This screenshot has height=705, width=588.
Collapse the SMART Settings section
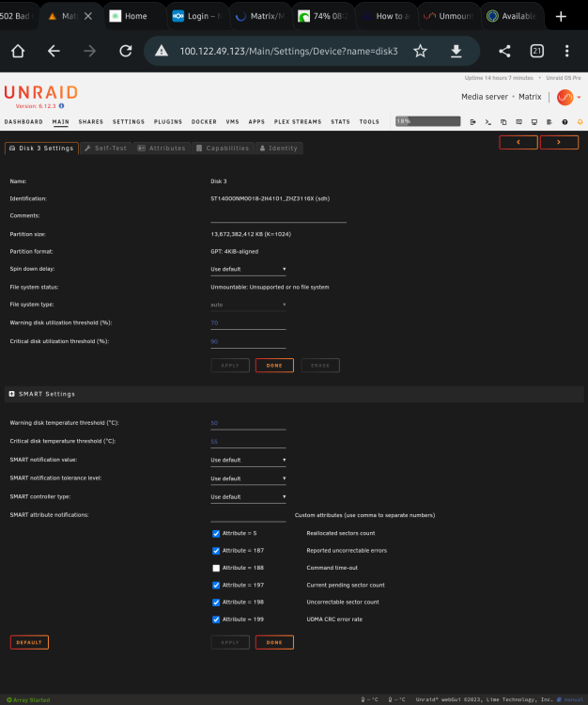pos(12,394)
